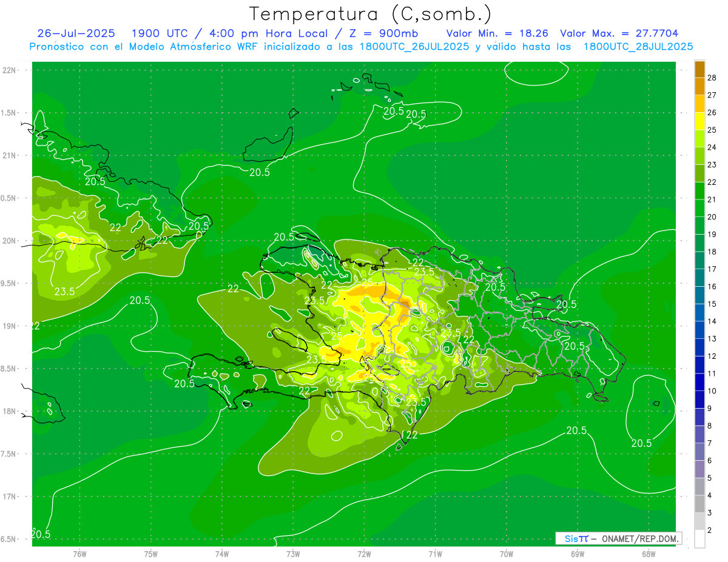Viewport: 728px width, 562px height.
Task: Click the colorbar legend value "15"
Action: click(712, 304)
